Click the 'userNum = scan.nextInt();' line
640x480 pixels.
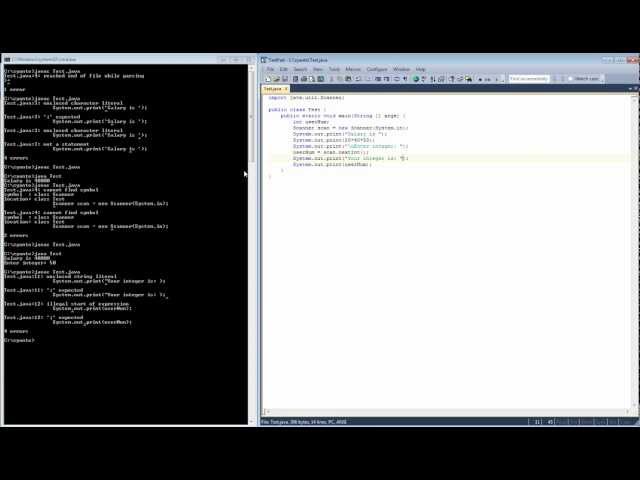(x=330, y=152)
